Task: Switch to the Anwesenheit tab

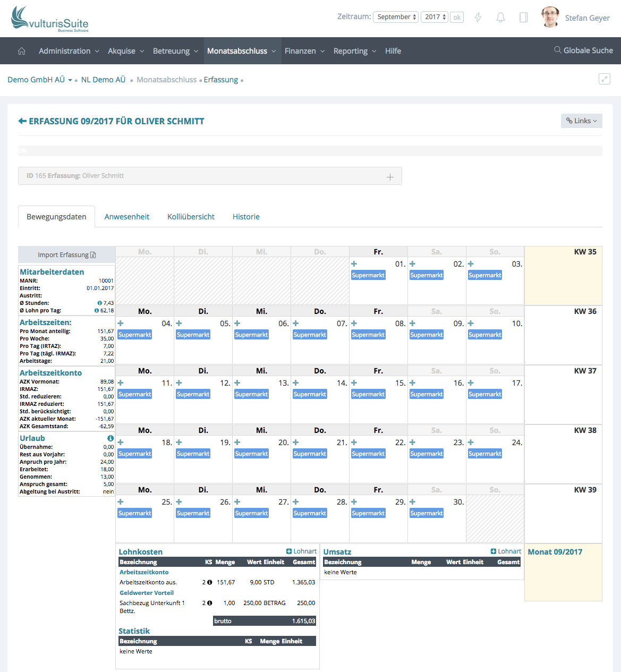Action: (126, 217)
